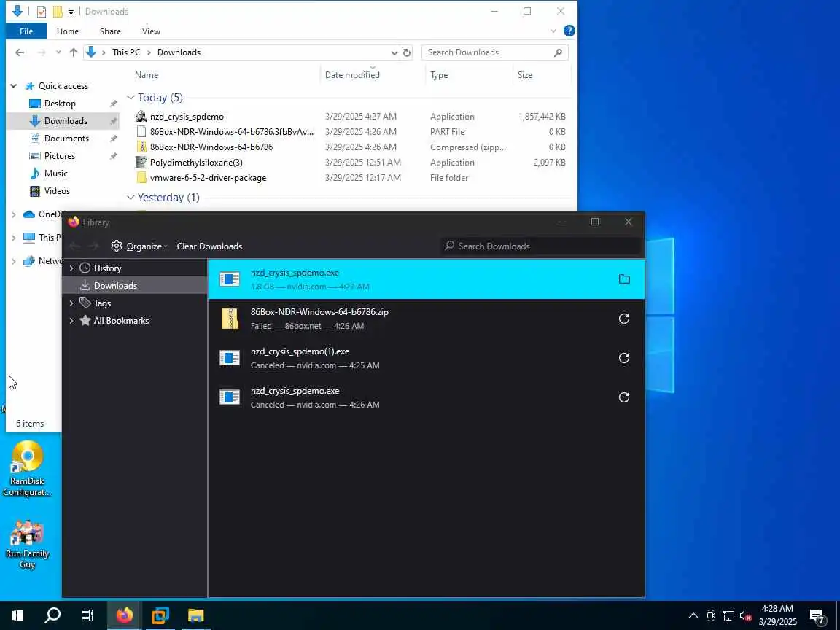The width and height of the screenshot is (840, 630).
Task: Show hidden system tray icons
Action: (693, 615)
